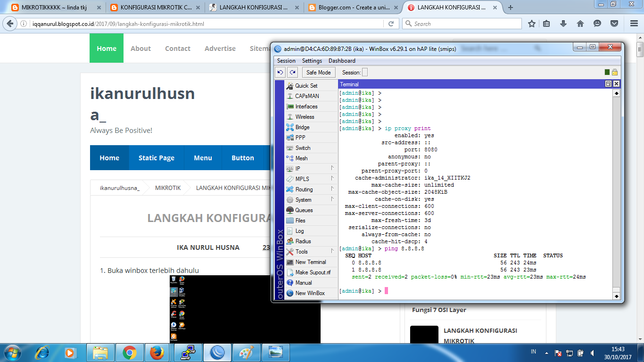This screenshot has height=362, width=644.
Task: Go to Firefox home page icon
Action: (580, 24)
